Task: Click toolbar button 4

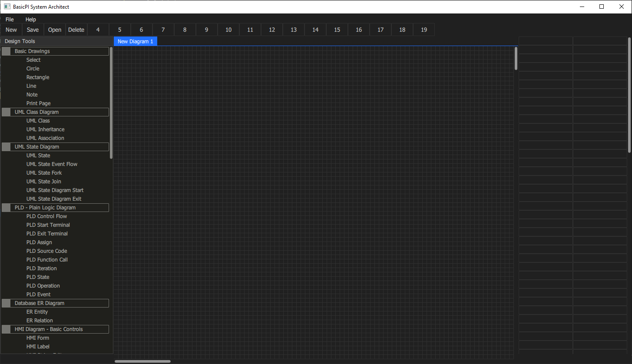Action: pyautogui.click(x=98, y=30)
